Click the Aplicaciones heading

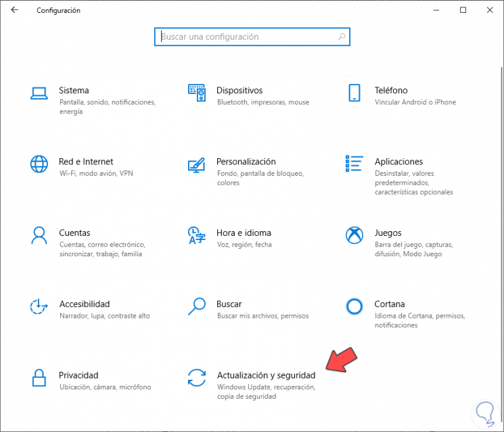tap(398, 162)
